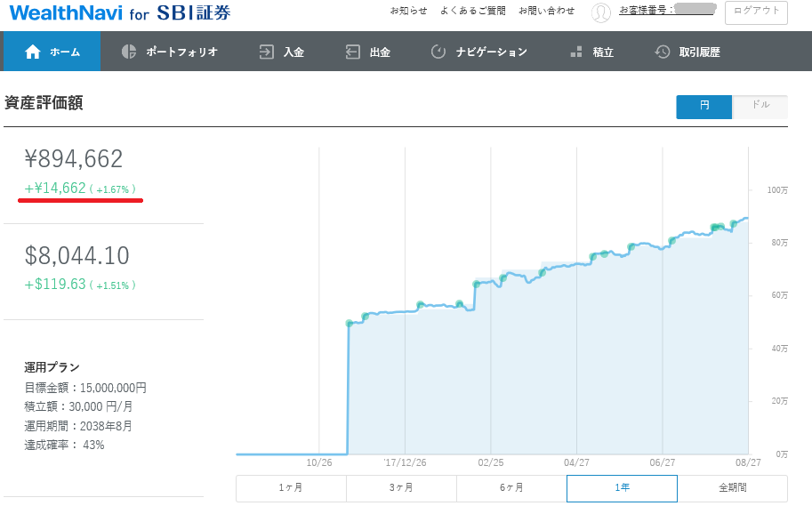The image size is (812, 522).
Task: Click the 資産評価額 heading
Action: click(44, 102)
